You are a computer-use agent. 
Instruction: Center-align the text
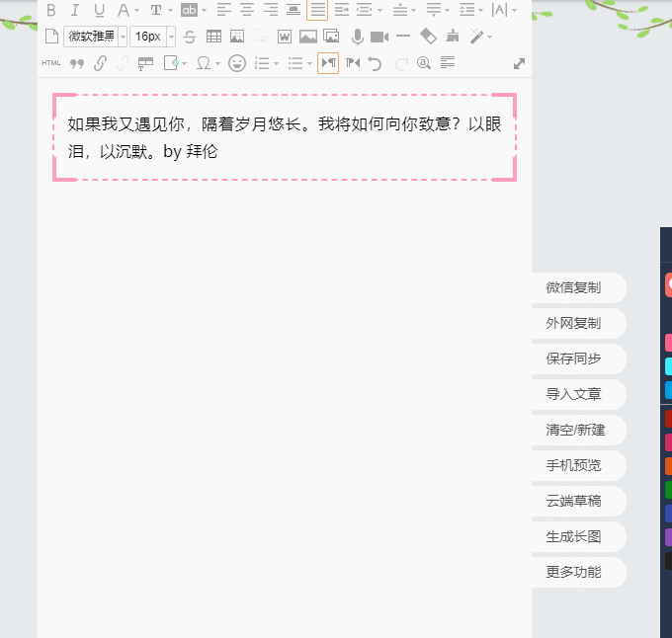tap(247, 10)
